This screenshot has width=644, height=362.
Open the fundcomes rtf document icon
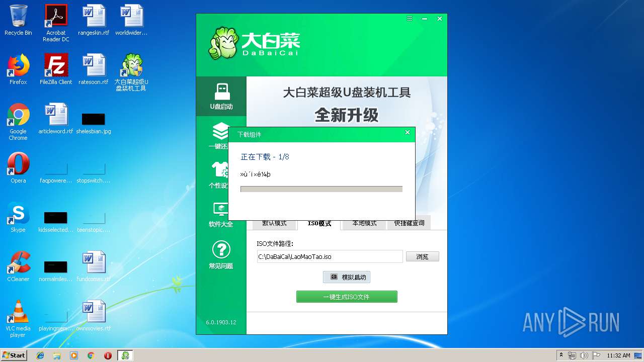tap(94, 267)
